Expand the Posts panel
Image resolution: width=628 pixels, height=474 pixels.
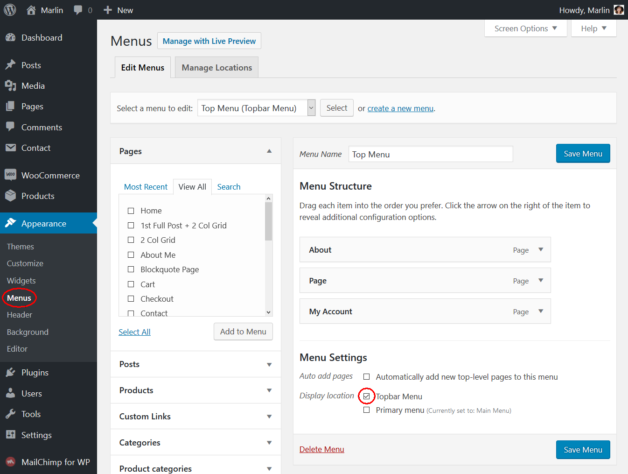[x=269, y=364]
